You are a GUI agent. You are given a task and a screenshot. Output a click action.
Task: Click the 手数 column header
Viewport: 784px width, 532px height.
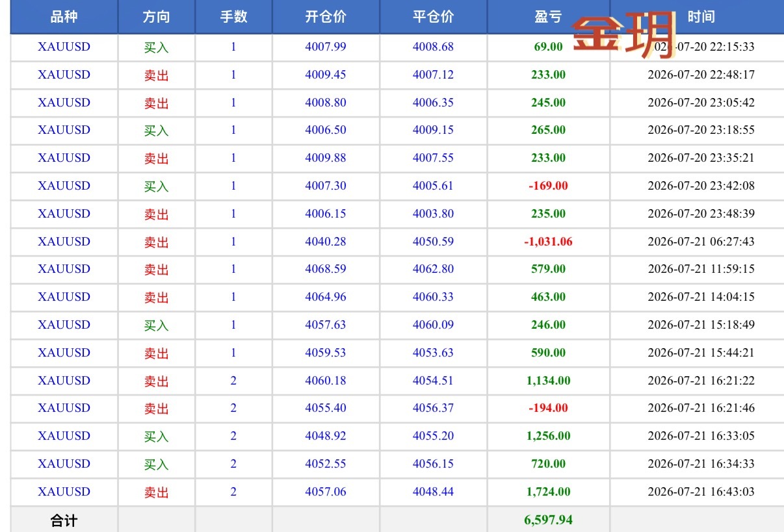coord(233,17)
